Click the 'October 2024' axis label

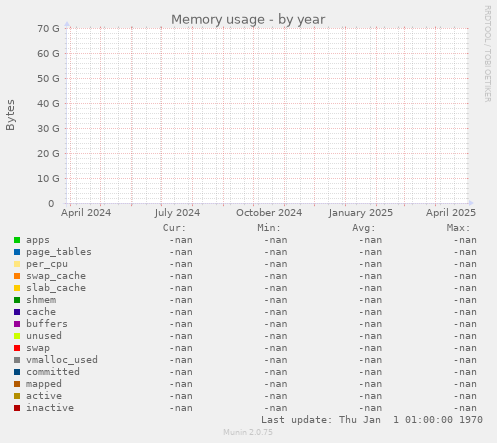(x=269, y=213)
